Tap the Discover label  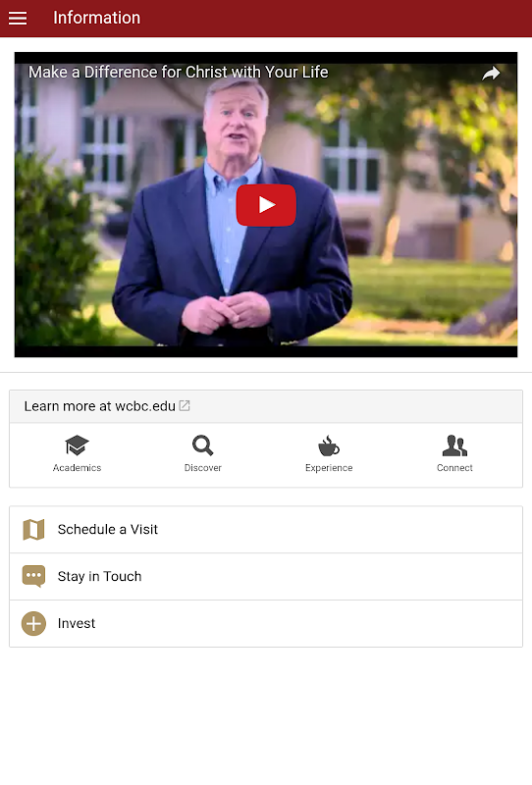click(x=203, y=468)
